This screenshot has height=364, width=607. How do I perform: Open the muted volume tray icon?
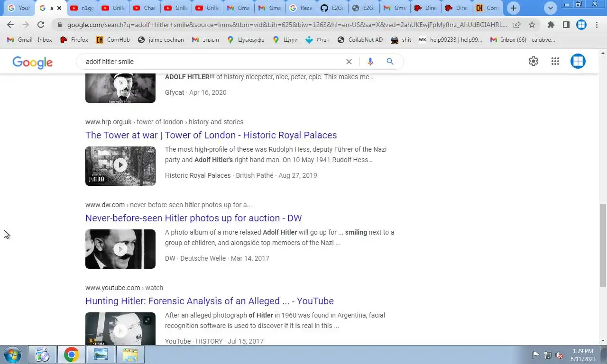click(559, 355)
